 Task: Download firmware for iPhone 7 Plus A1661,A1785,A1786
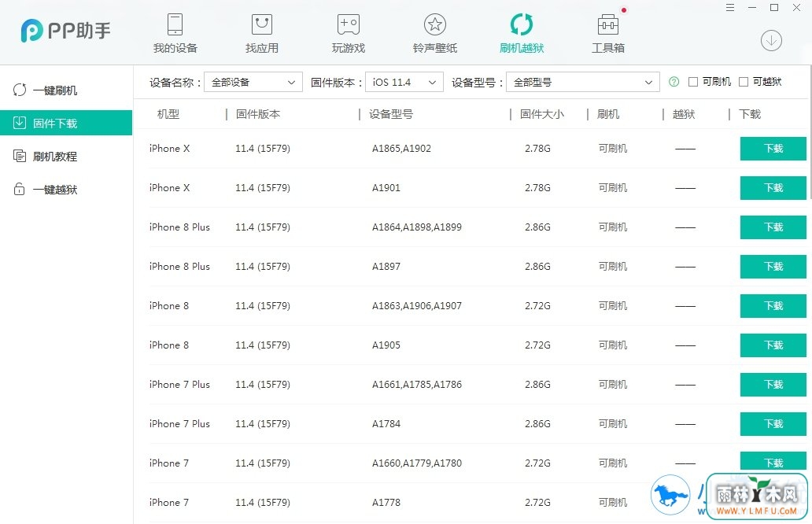(x=773, y=385)
